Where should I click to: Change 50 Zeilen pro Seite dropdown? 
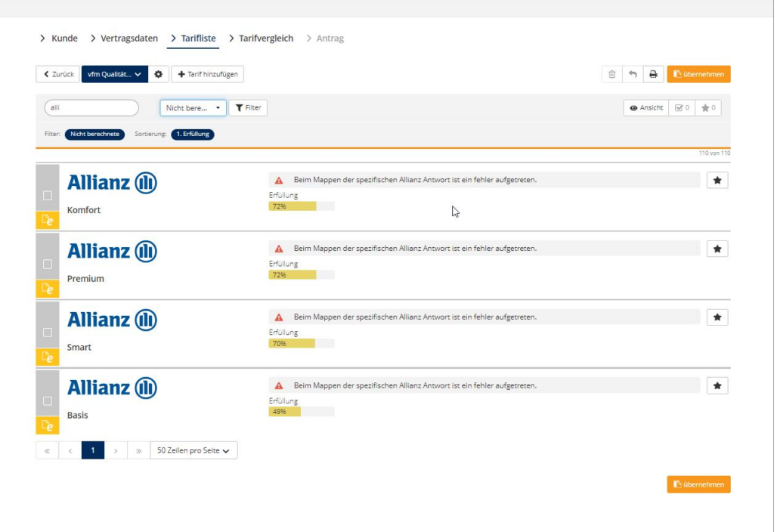pos(193,450)
